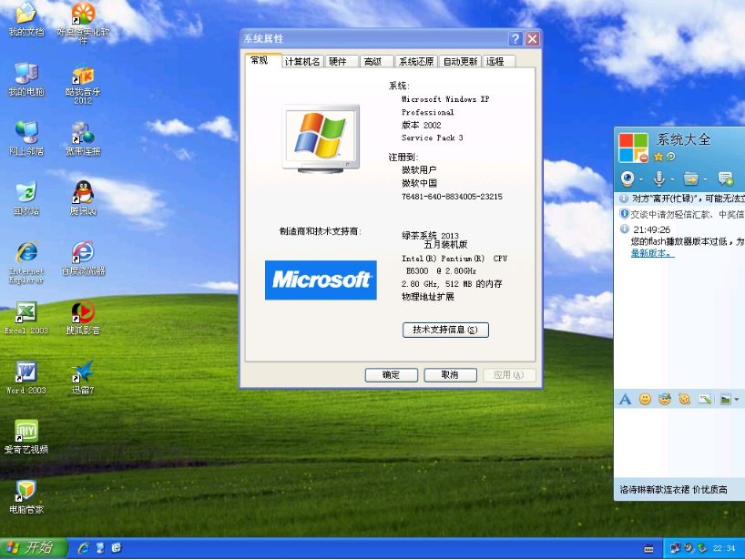
Task: Expand the microphone voice call dropdown arrow
Action: 673,178
